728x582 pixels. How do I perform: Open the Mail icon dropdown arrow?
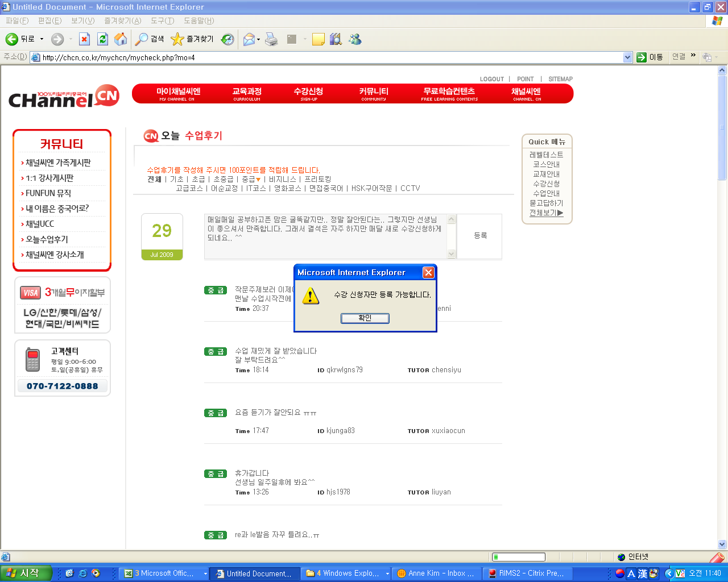(259, 39)
